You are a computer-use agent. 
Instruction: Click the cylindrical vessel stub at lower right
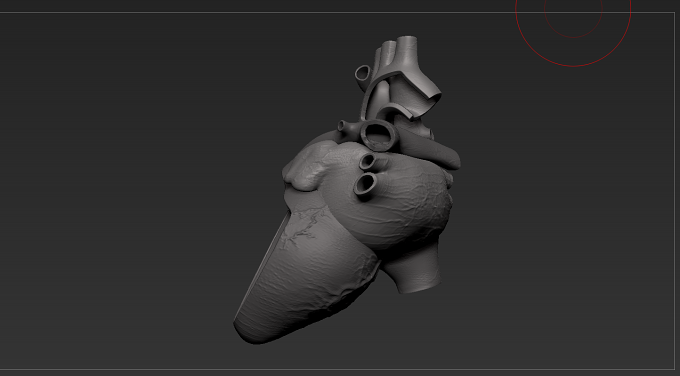(416, 269)
